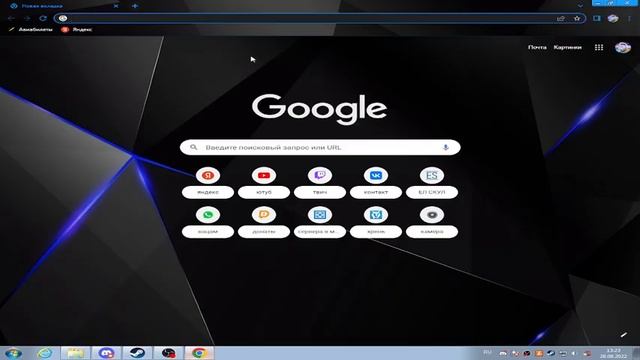
Task: Go back to previous page
Action: (x=11, y=18)
